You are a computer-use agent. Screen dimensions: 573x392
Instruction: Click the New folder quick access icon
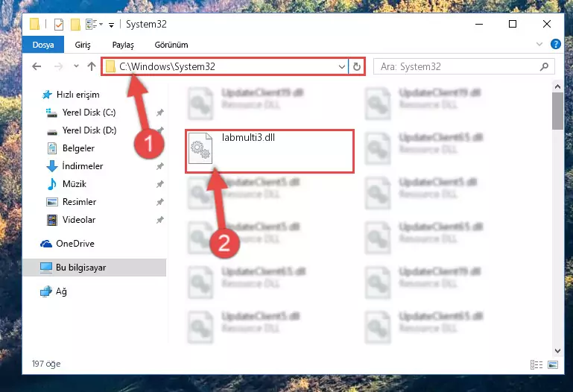[x=75, y=25]
